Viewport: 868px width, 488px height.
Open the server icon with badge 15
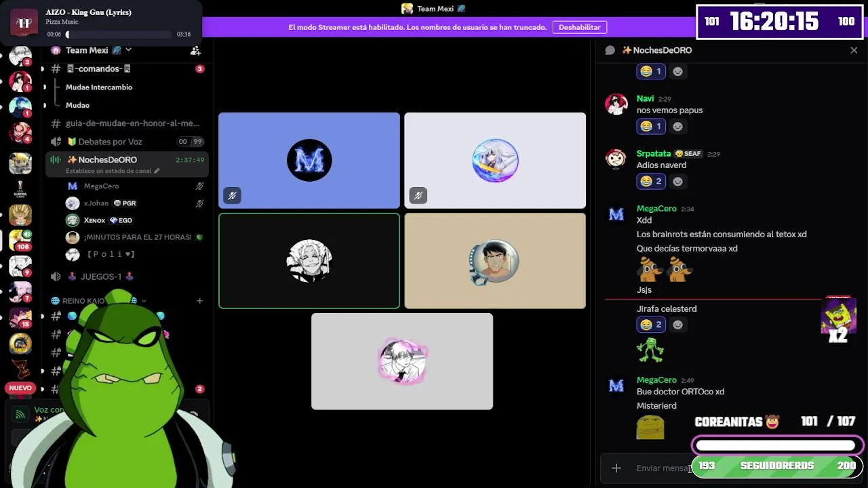tap(20, 317)
